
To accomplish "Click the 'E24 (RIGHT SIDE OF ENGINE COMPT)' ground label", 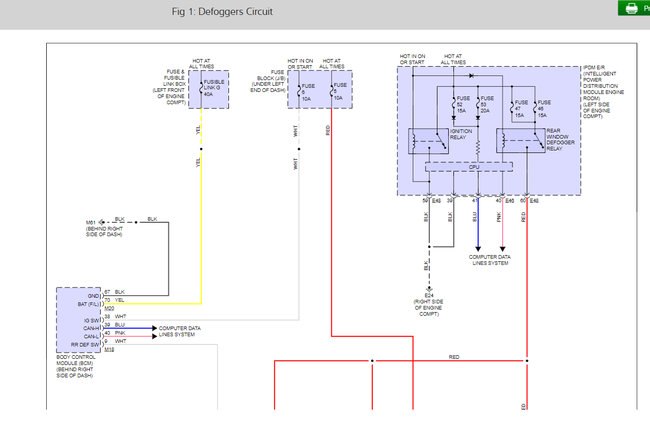I will pos(429,305).
